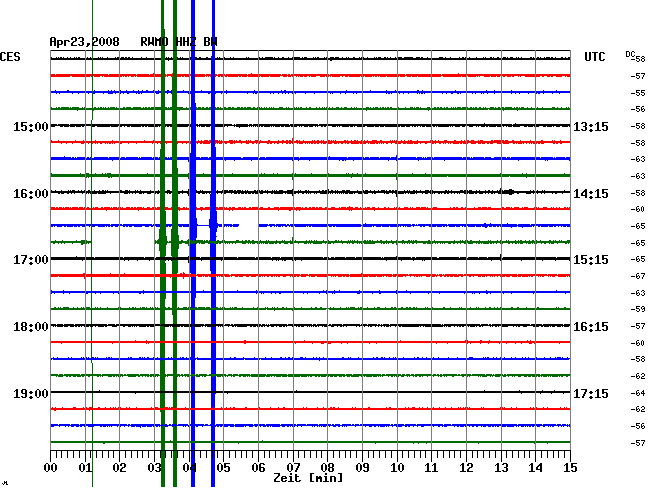Click the small burst on 14:15 black trace
The height and width of the screenshot is (494, 650).
coord(510,192)
